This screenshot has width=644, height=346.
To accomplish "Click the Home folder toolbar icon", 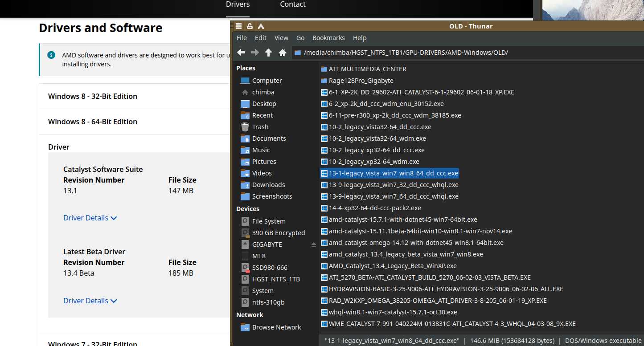I will (x=282, y=53).
